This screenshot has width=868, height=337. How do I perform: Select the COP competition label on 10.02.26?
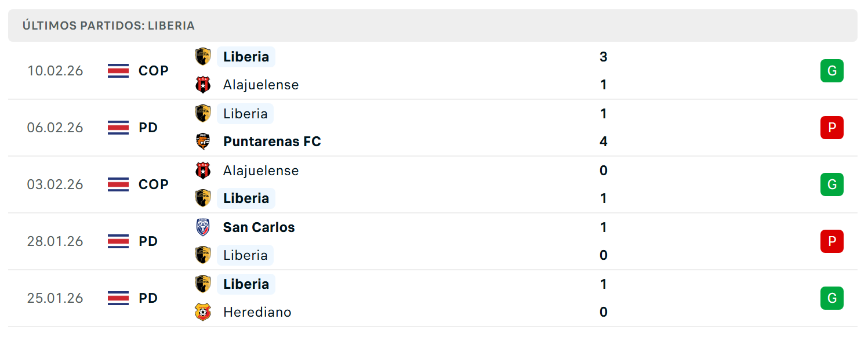(154, 71)
